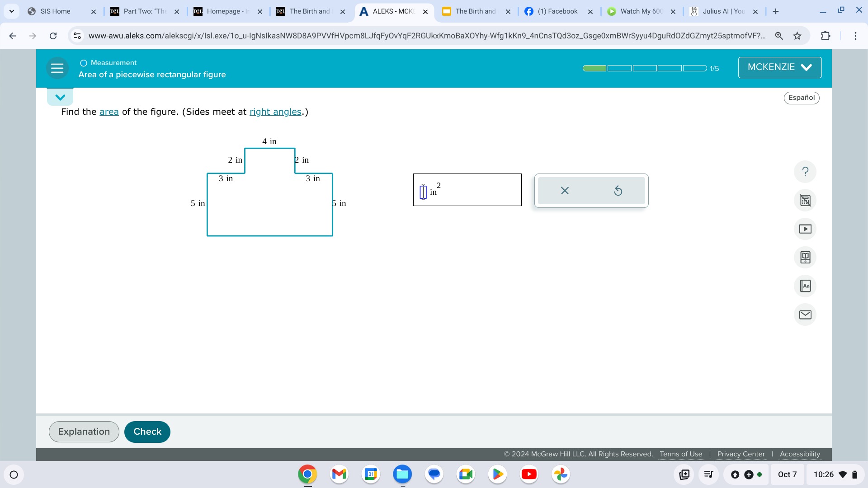Image resolution: width=868 pixels, height=488 pixels.
Task: Reload the browser page
Action: (53, 36)
